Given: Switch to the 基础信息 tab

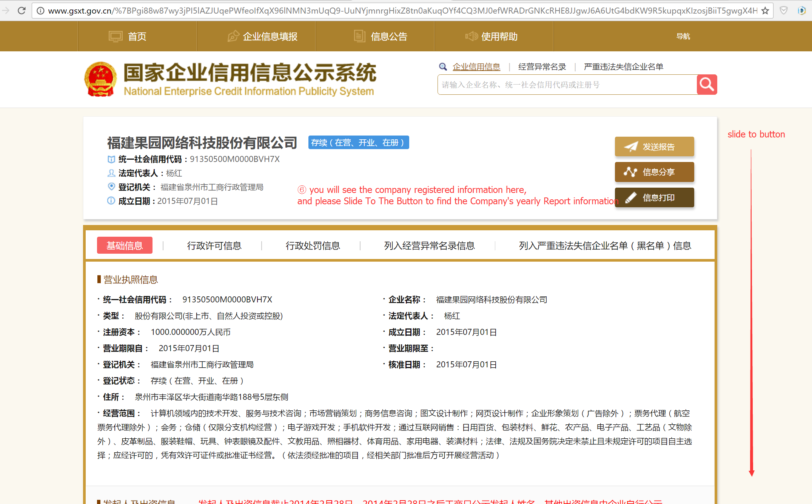Looking at the screenshot, I should click(125, 245).
